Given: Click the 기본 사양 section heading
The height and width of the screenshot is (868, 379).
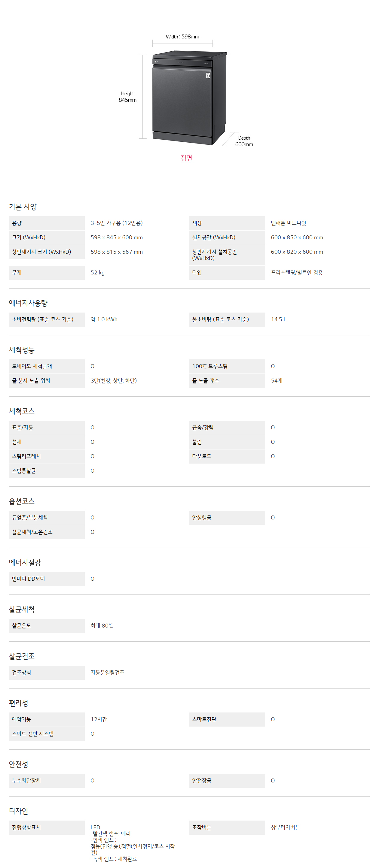Looking at the screenshot, I should (x=23, y=207).
